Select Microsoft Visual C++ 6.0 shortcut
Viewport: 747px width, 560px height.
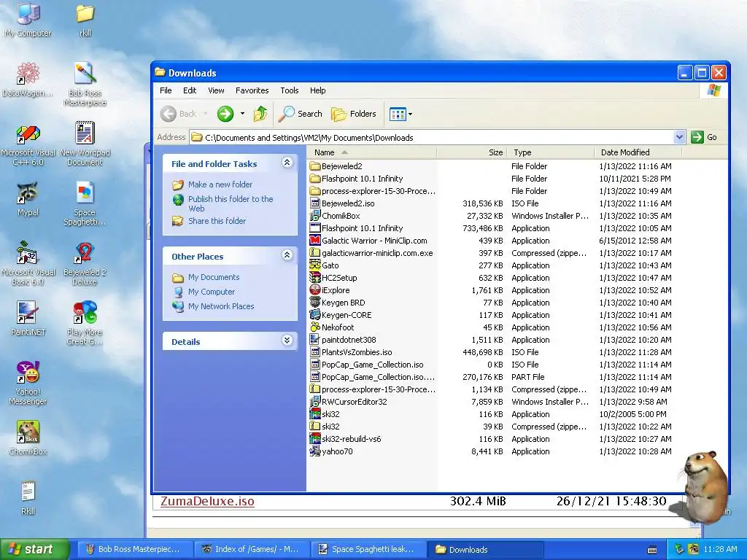pyautogui.click(x=28, y=144)
